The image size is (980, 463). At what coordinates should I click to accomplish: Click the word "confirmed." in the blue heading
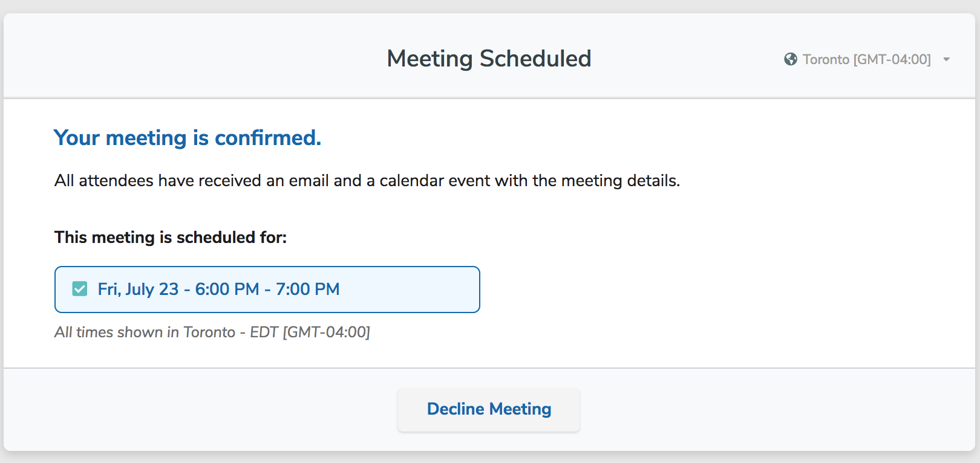click(268, 138)
